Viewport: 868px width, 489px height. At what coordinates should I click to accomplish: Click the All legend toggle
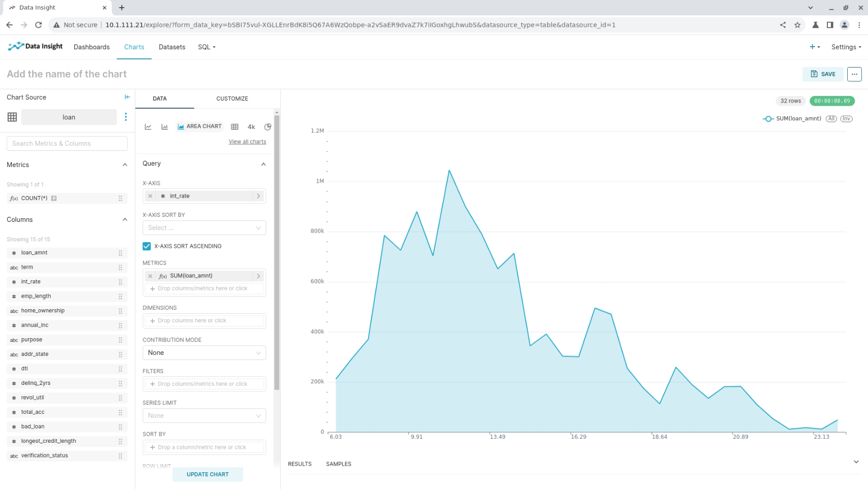pos(831,118)
